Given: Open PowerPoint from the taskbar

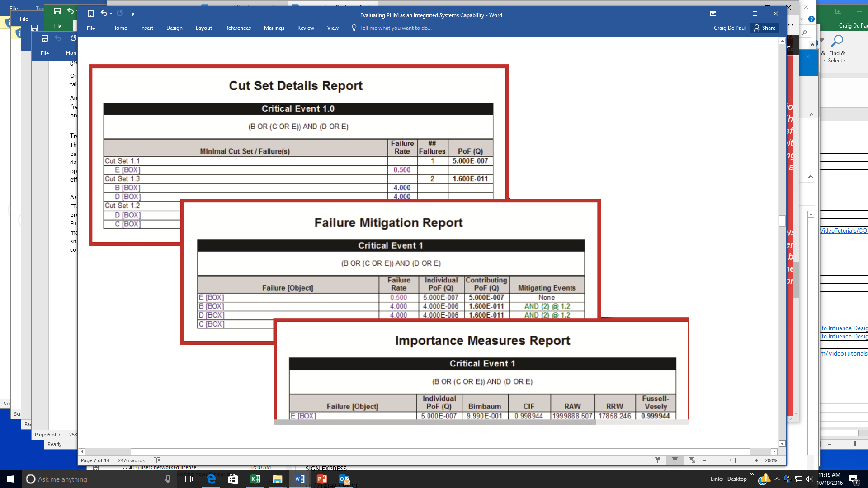Looking at the screenshot, I should tap(321, 479).
